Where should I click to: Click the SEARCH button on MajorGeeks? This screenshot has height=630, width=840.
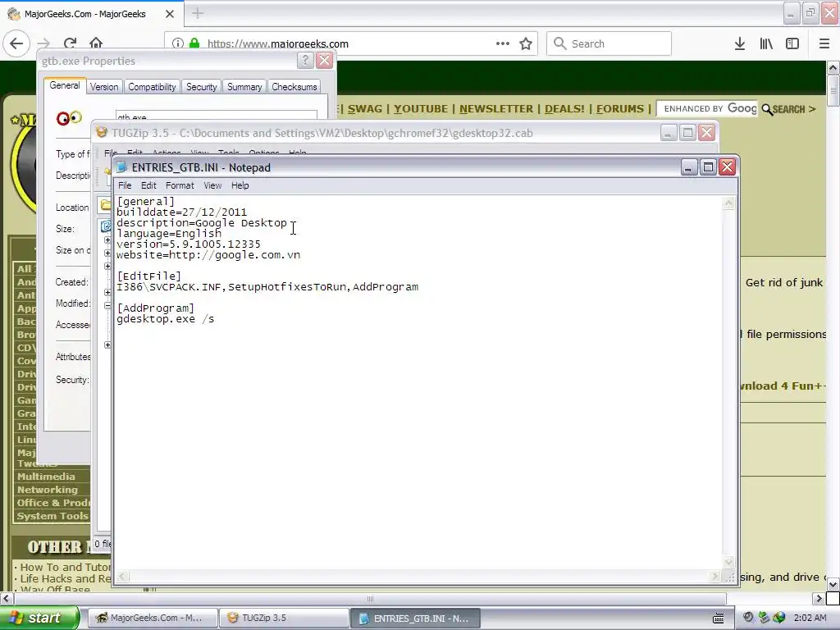click(788, 109)
